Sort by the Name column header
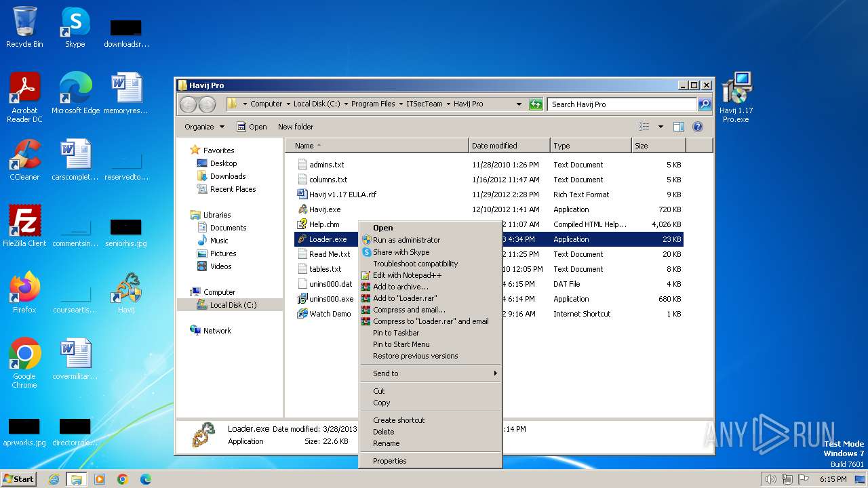This screenshot has width=868, height=488. (377, 146)
